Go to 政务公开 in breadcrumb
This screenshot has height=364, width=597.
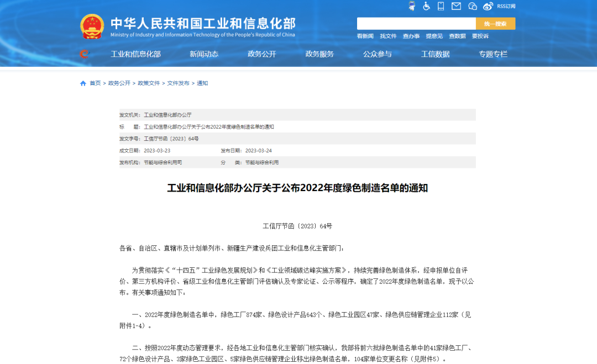[119, 83]
